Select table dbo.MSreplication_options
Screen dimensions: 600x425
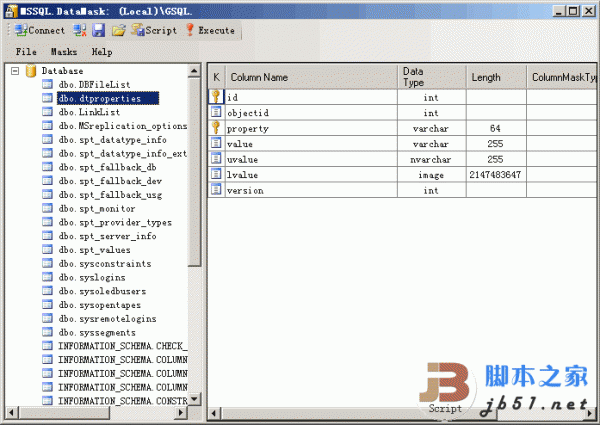tap(122, 126)
